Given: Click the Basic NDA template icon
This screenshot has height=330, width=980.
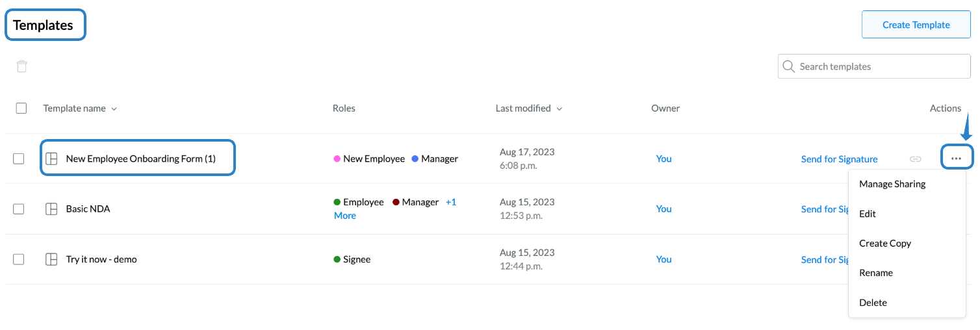Looking at the screenshot, I should [51, 209].
